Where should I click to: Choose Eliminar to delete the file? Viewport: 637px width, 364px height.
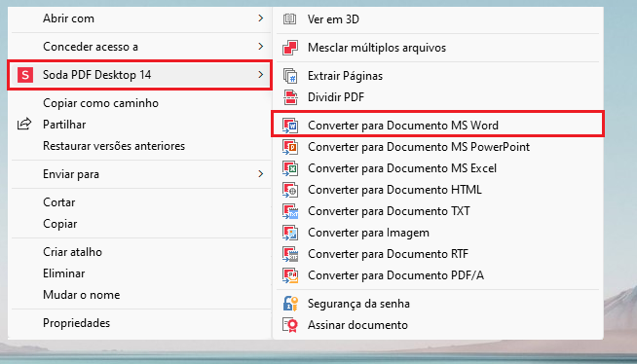click(x=140, y=273)
